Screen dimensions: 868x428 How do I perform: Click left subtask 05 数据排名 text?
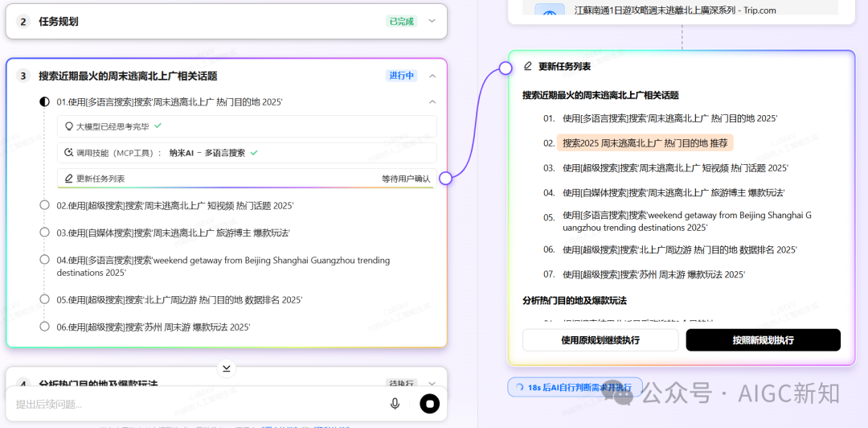[x=179, y=299]
